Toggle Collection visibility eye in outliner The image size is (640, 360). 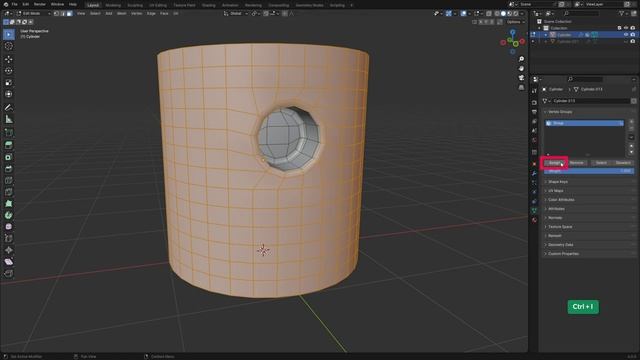(626, 28)
